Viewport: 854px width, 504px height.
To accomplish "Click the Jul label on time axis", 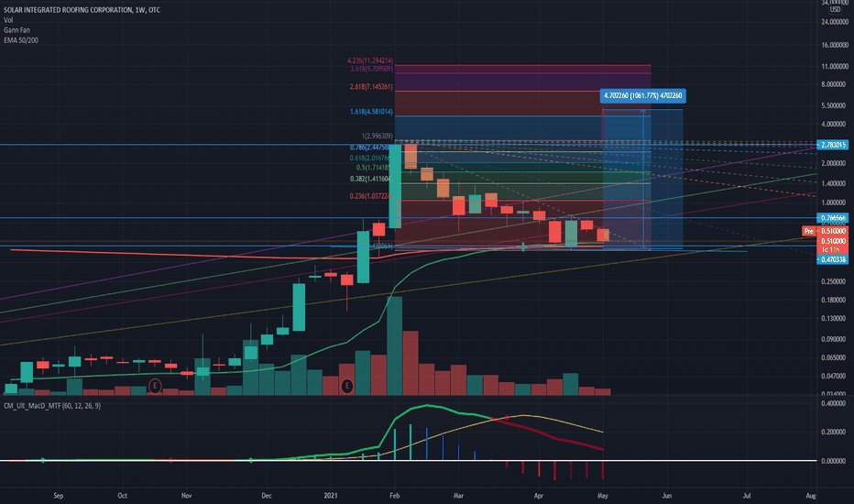I will pos(747,496).
